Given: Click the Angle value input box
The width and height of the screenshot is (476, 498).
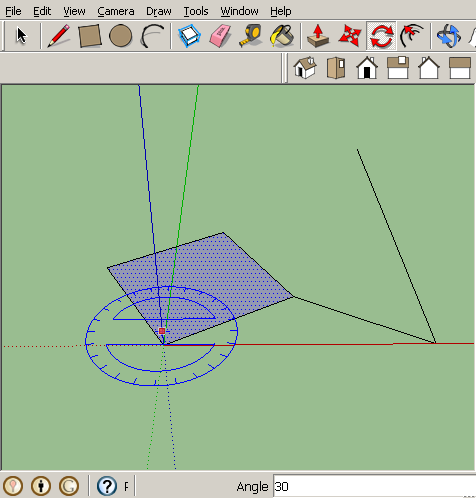Looking at the screenshot, I should 375,486.
